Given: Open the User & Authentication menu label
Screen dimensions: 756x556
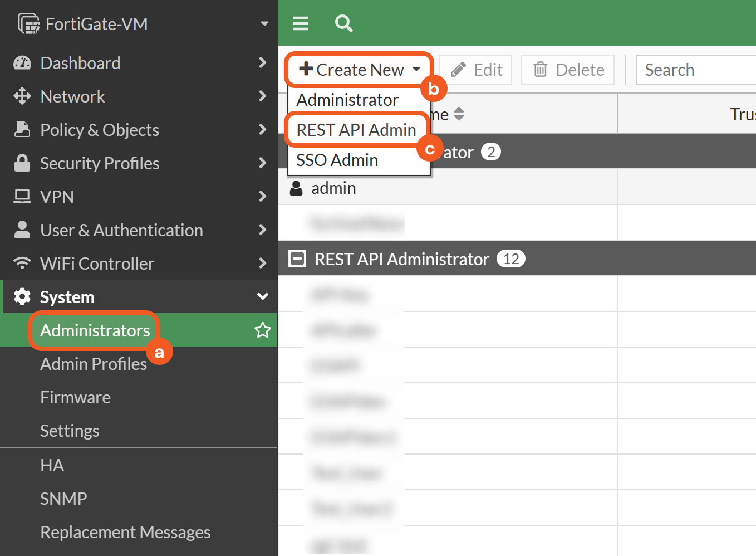Looking at the screenshot, I should (121, 230).
